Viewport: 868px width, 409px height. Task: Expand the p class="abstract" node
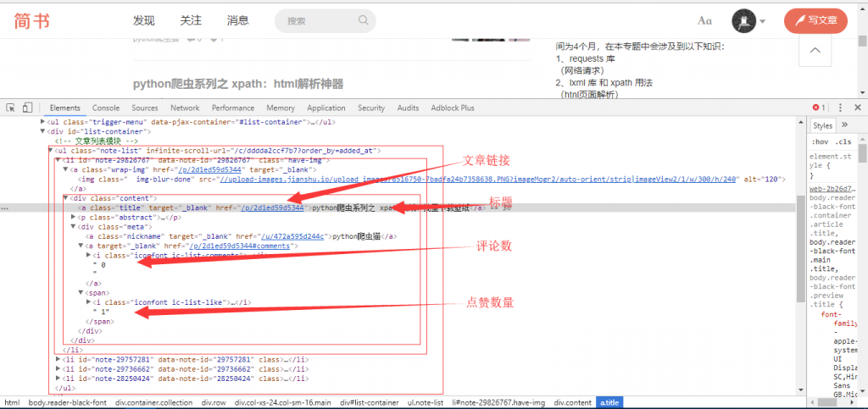72,217
